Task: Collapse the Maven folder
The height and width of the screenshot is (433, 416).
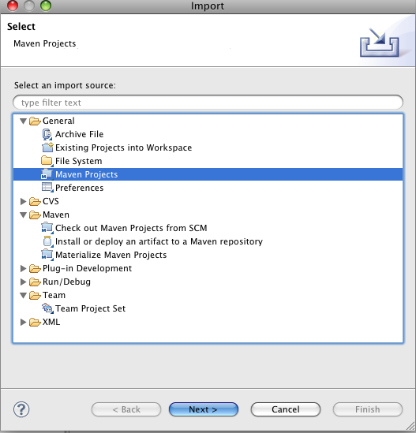Action: 23,215
